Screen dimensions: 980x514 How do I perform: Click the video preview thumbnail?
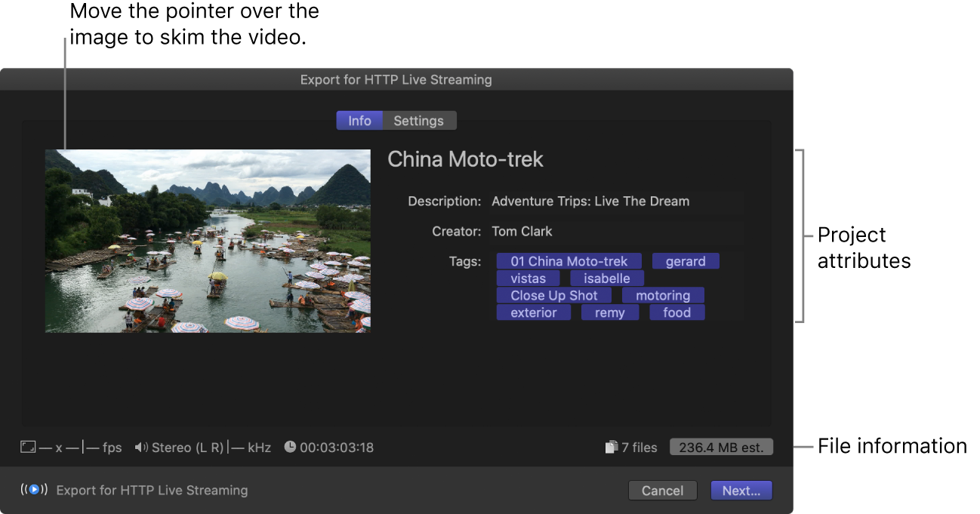[x=208, y=240]
